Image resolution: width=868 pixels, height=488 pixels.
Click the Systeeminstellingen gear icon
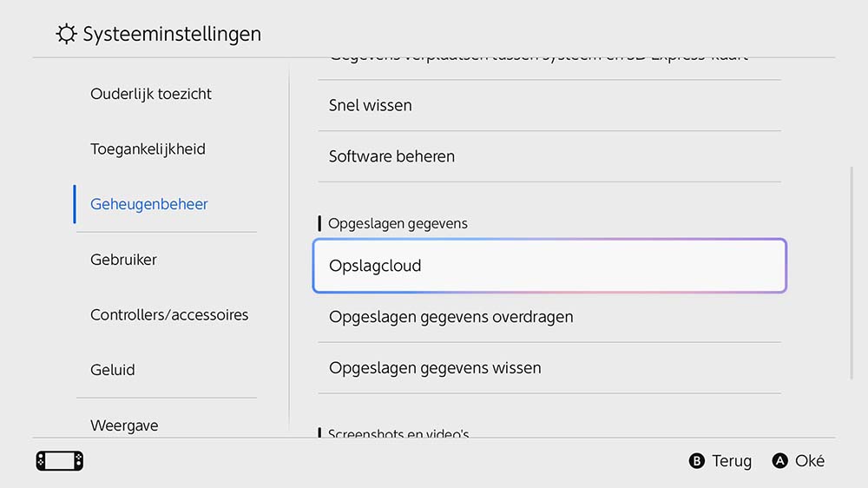click(66, 35)
